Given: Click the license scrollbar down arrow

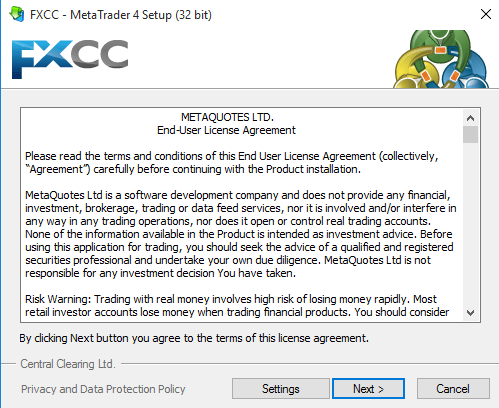Looking at the screenshot, I should [x=470, y=313].
